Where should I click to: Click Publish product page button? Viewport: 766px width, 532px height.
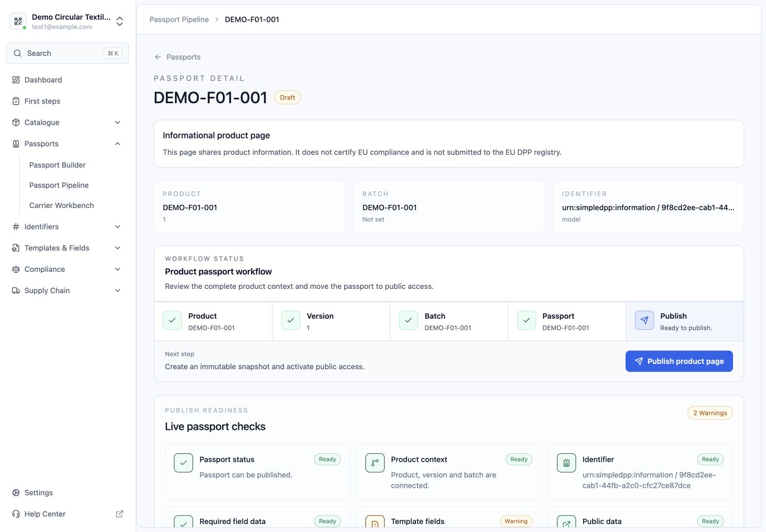pyautogui.click(x=679, y=361)
